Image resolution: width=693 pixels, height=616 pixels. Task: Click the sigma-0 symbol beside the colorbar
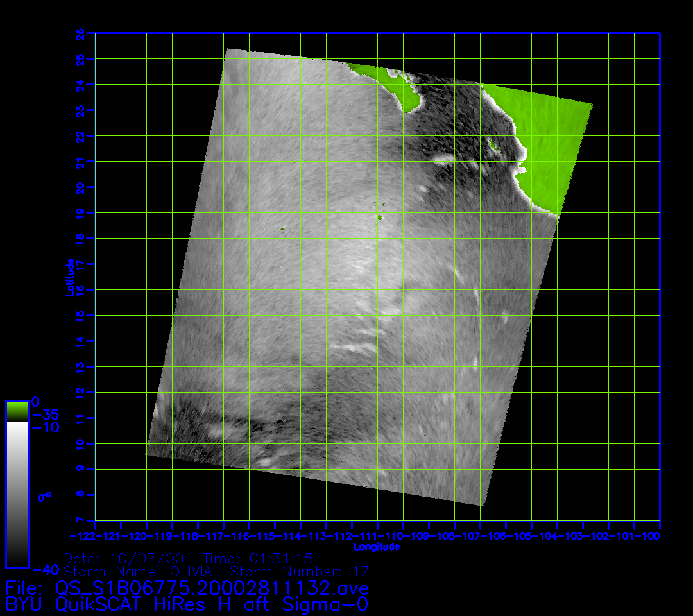(x=44, y=496)
